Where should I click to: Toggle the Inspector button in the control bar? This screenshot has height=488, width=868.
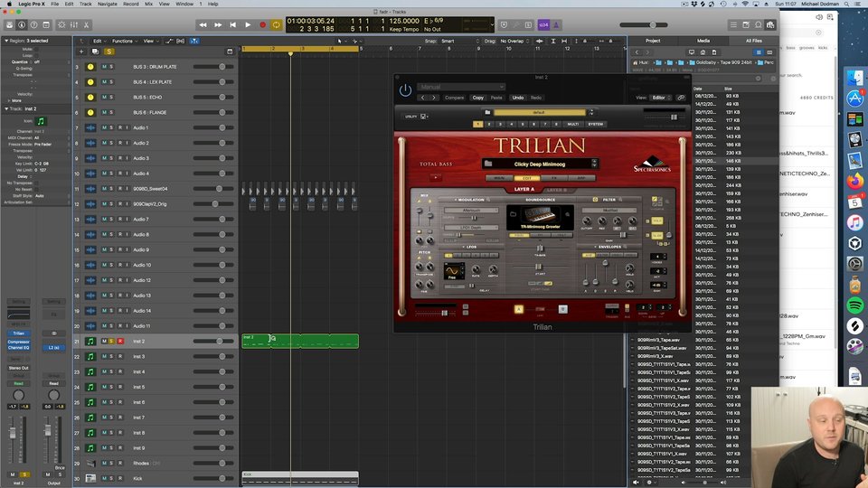[22, 25]
